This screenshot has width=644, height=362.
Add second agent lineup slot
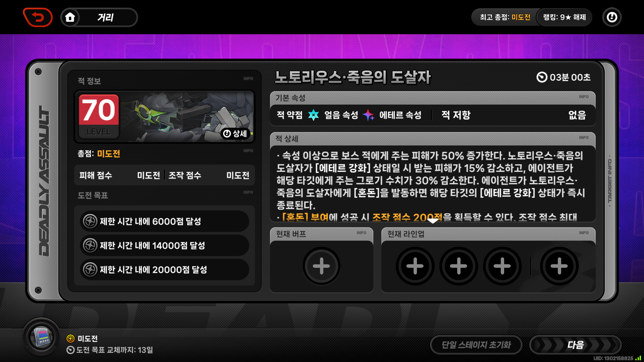(x=459, y=266)
